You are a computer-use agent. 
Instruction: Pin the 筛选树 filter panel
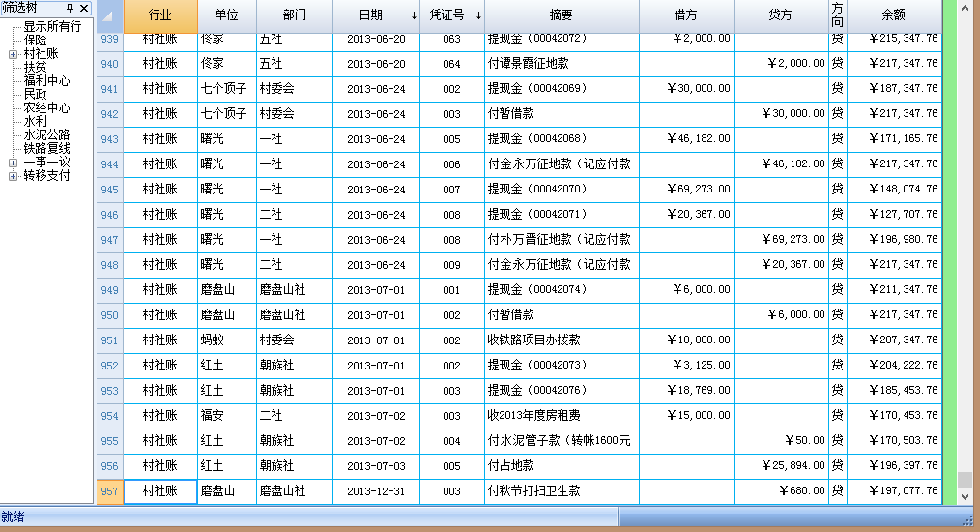coord(70,8)
